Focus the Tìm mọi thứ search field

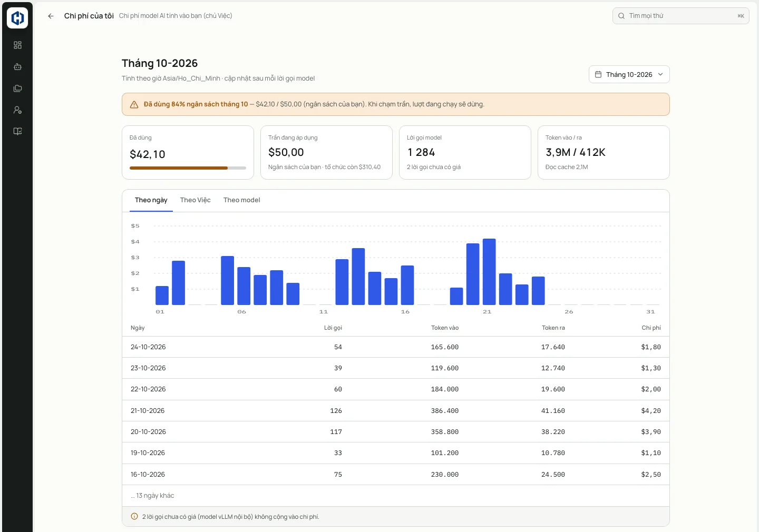pyautogui.click(x=680, y=16)
